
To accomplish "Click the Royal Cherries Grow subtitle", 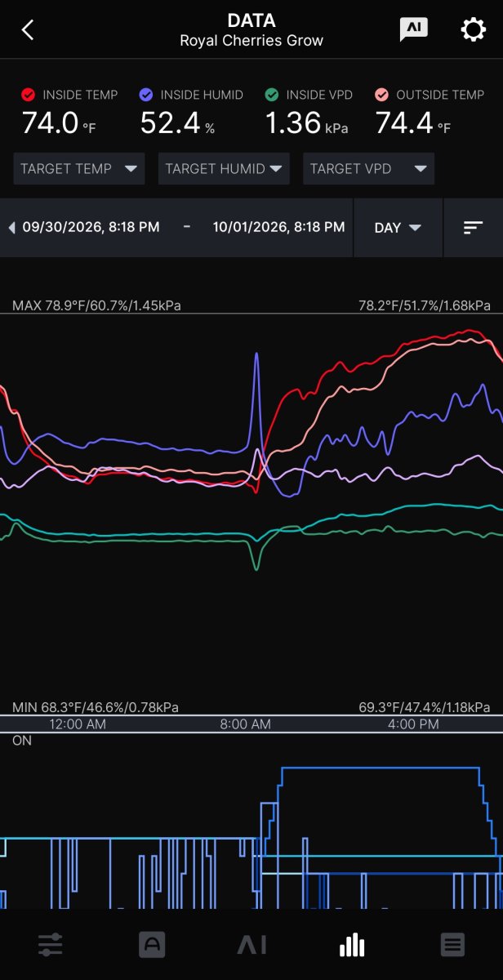I will point(251,41).
